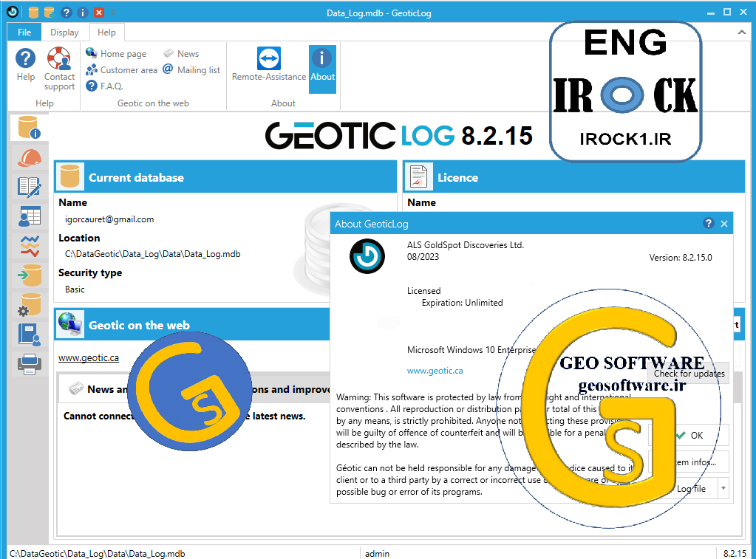Select the printer sidebar icon
The image size is (756, 559).
pos(30,364)
